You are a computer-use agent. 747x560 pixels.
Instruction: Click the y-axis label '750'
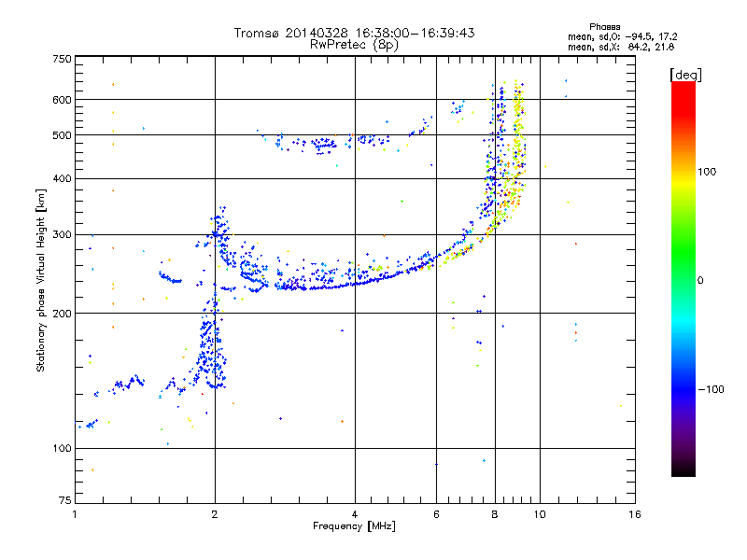coord(62,59)
